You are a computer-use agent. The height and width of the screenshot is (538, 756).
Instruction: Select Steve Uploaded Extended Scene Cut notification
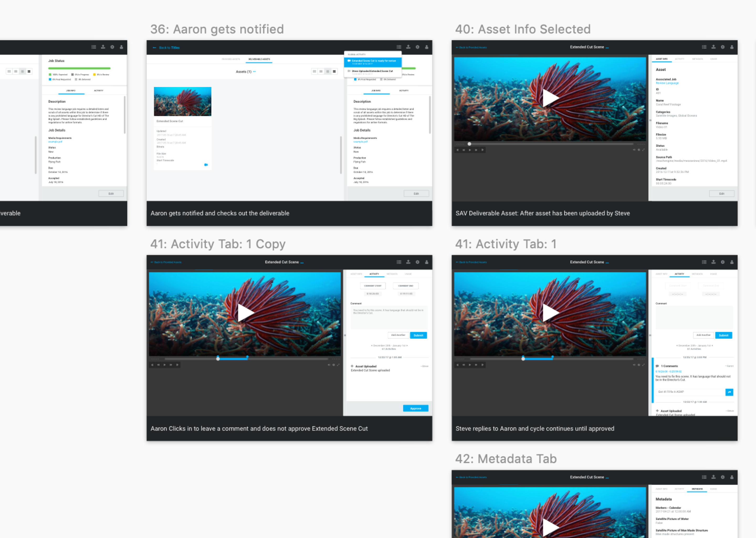click(x=373, y=72)
